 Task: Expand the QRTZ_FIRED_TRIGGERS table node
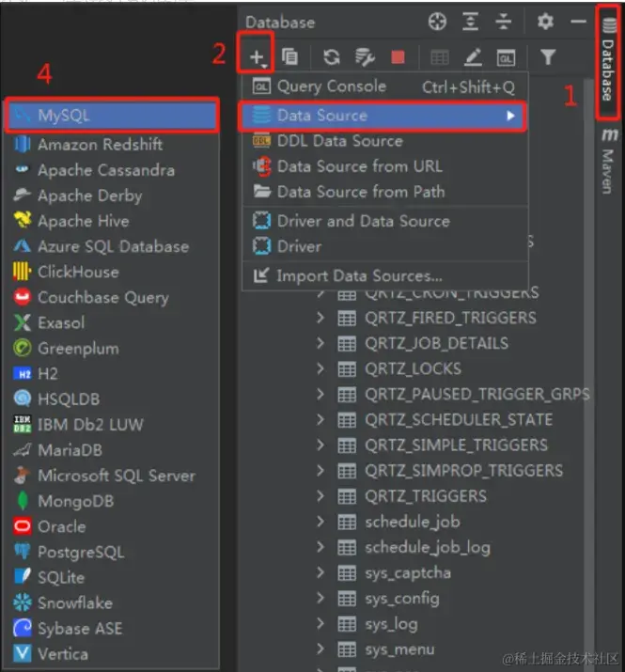point(320,318)
